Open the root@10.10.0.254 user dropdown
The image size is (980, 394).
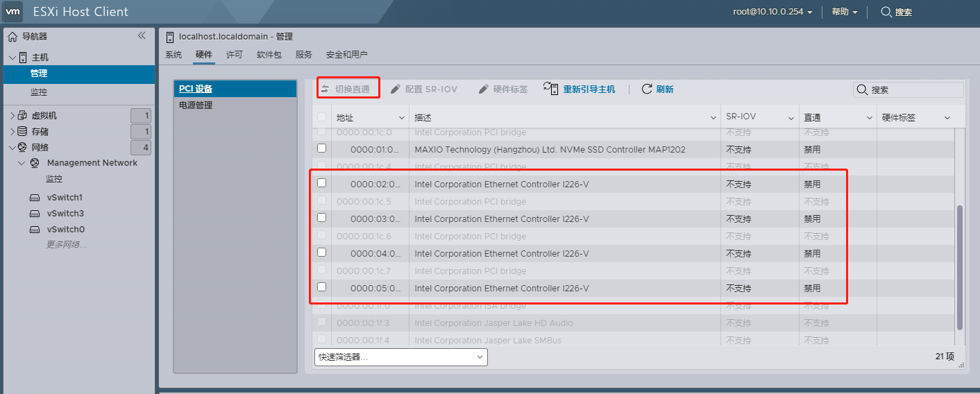[x=772, y=12]
